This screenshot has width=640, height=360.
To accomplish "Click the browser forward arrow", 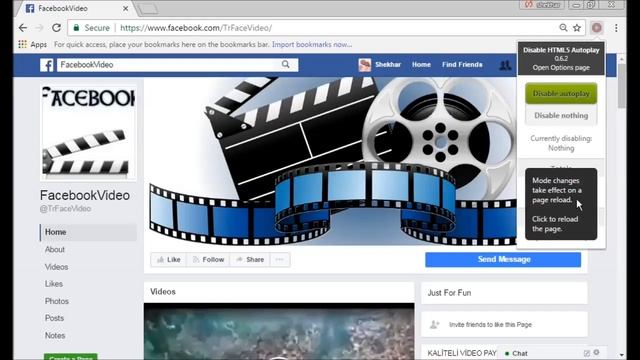I will click(x=40, y=28).
